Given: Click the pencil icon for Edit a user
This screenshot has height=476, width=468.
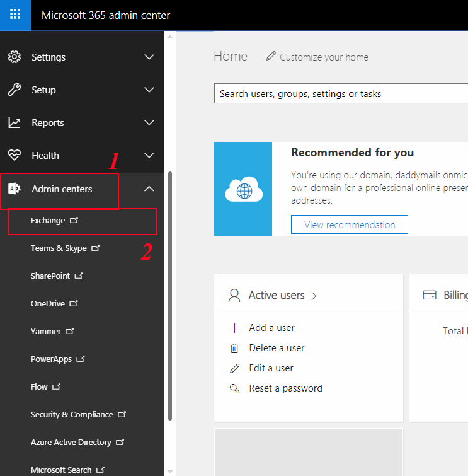Looking at the screenshot, I should point(234,368).
